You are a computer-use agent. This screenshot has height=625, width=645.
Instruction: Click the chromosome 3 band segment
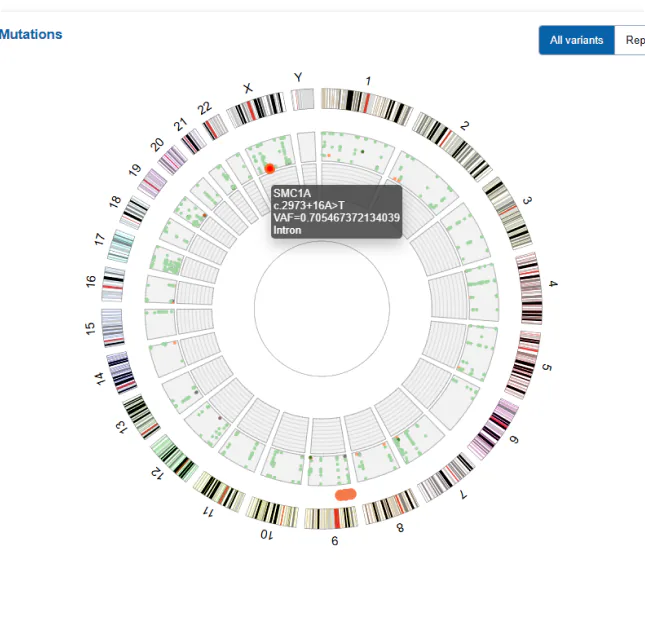pos(507,213)
